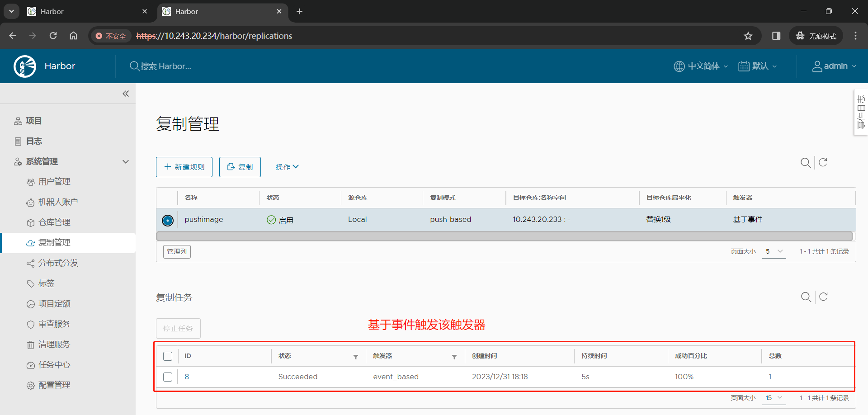Screen dimensions: 868x415
Task: Open the tab search dropdown arrow
Action: 11,11
